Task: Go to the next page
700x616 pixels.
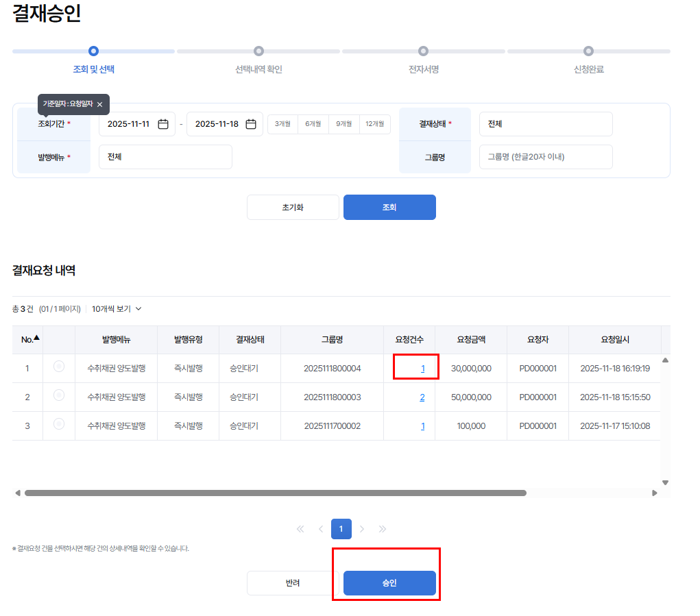Action: click(361, 529)
